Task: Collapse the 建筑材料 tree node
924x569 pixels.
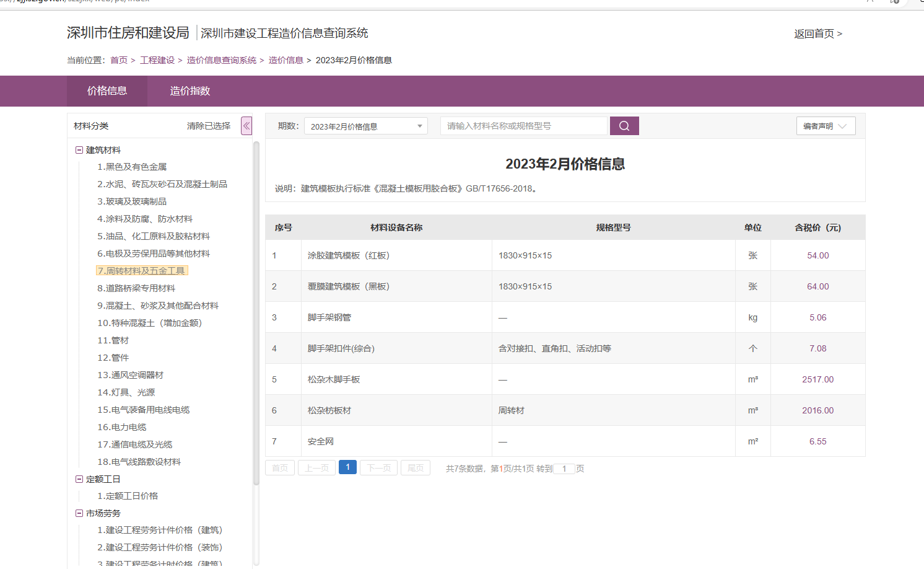Action: click(x=79, y=150)
